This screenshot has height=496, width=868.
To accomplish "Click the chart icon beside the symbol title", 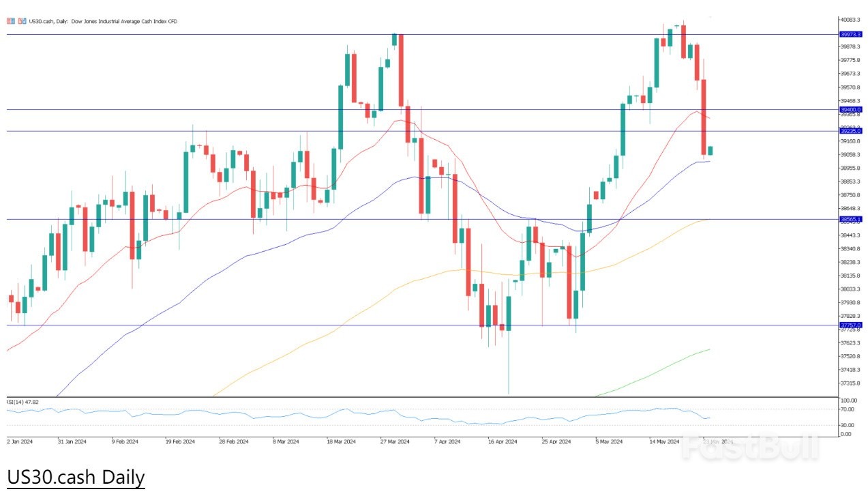I will 22,22.
